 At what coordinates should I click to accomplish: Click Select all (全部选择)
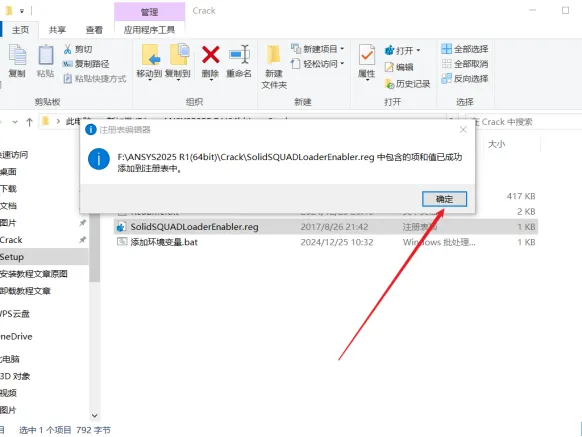coord(465,49)
